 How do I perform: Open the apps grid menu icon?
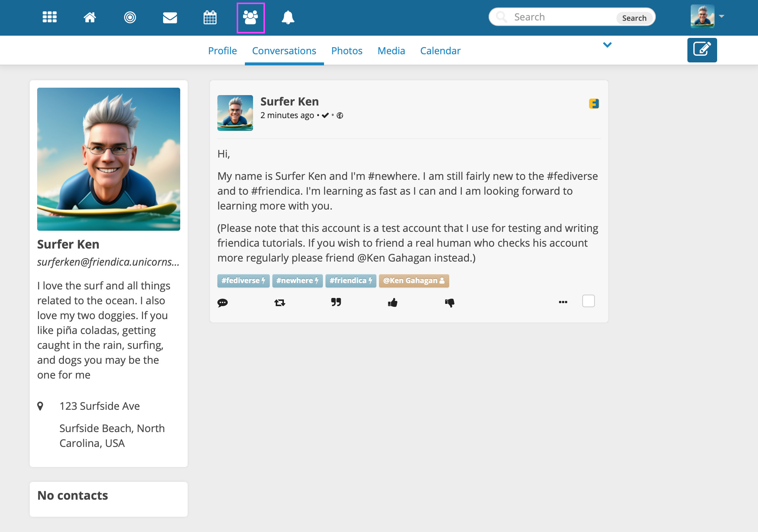[x=49, y=17]
